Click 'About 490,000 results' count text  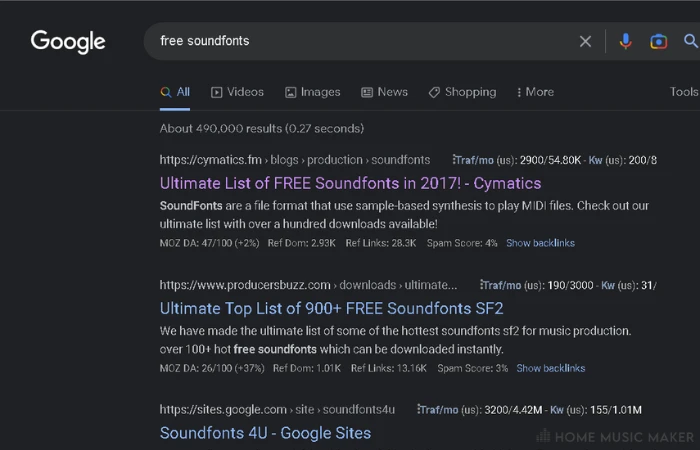coord(262,129)
